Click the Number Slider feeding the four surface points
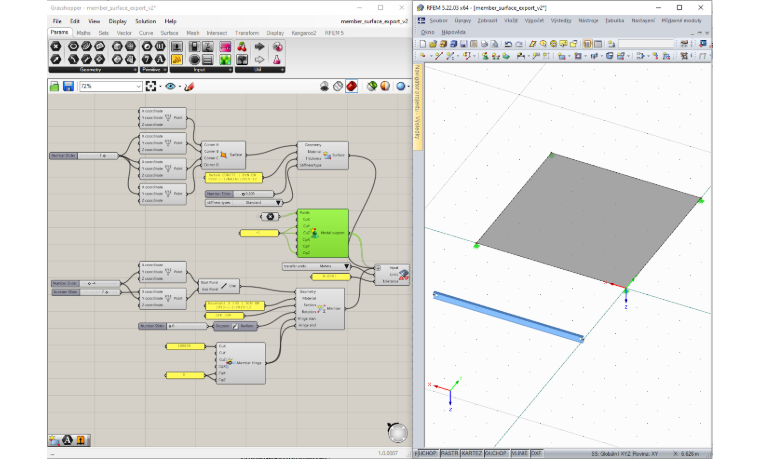Screen dimensions: 760x459 [x=84, y=156]
